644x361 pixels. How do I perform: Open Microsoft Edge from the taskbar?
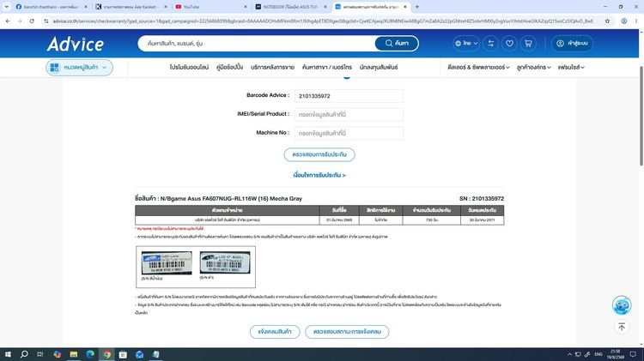coord(90,354)
